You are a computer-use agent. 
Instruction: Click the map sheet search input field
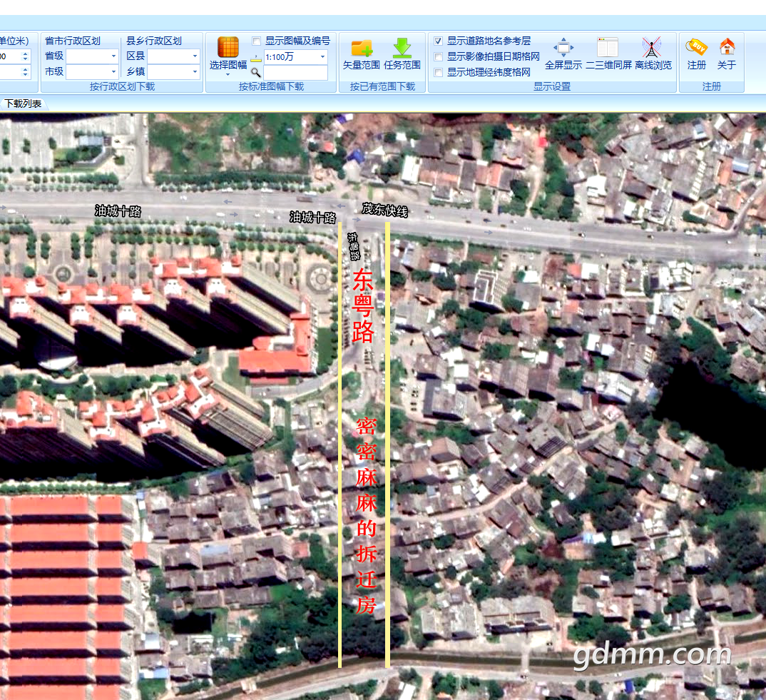click(295, 72)
